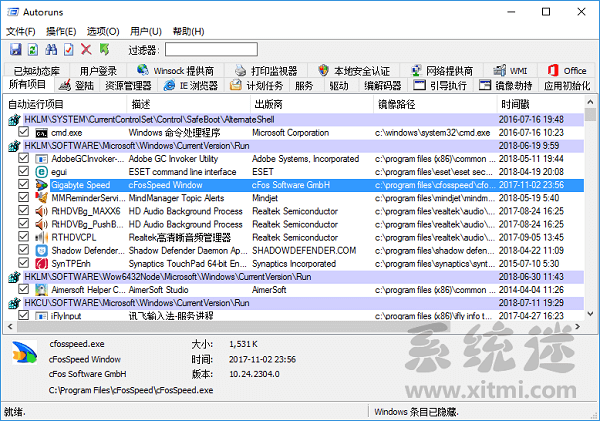Switch to the Winsock 提供商 tab
The width and height of the screenshot is (600, 421).
[x=176, y=71]
